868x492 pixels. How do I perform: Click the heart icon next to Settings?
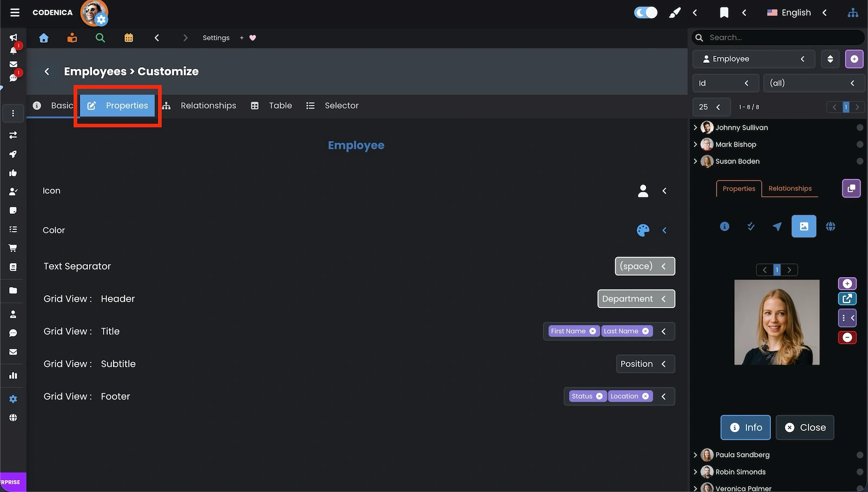tap(251, 37)
